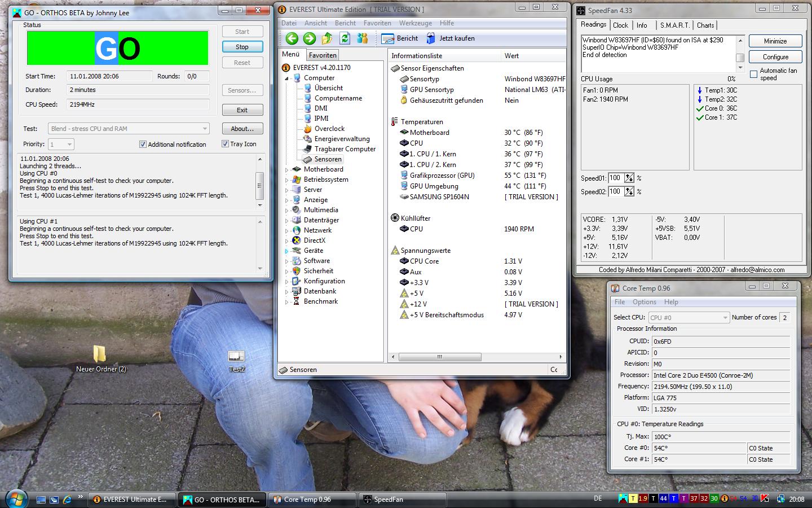Image resolution: width=812 pixels, height=508 pixels.
Task: Select the Test2 desktop icon
Action: click(x=236, y=361)
